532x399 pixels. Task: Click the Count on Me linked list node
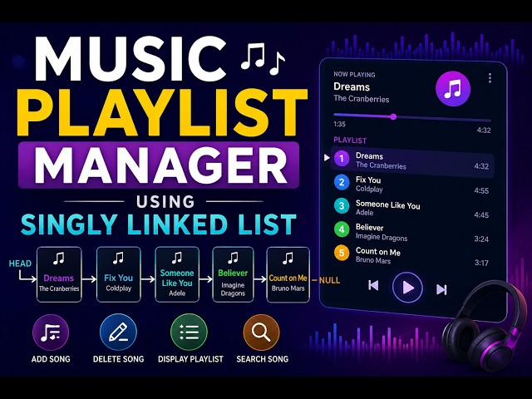coord(288,274)
